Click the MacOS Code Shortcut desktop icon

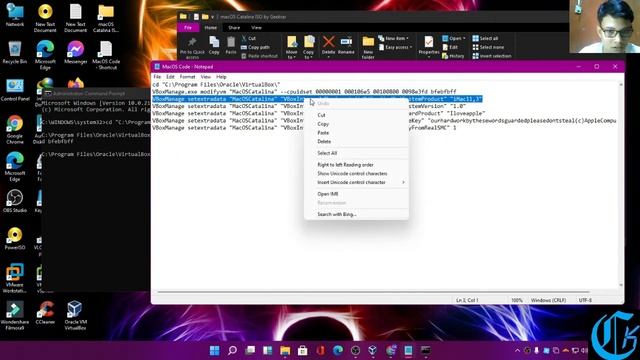coord(106,56)
